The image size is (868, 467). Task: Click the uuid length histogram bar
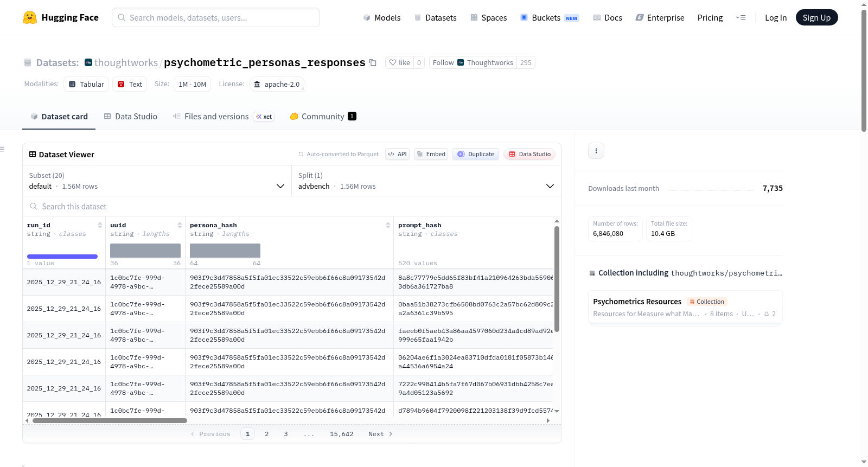point(145,251)
